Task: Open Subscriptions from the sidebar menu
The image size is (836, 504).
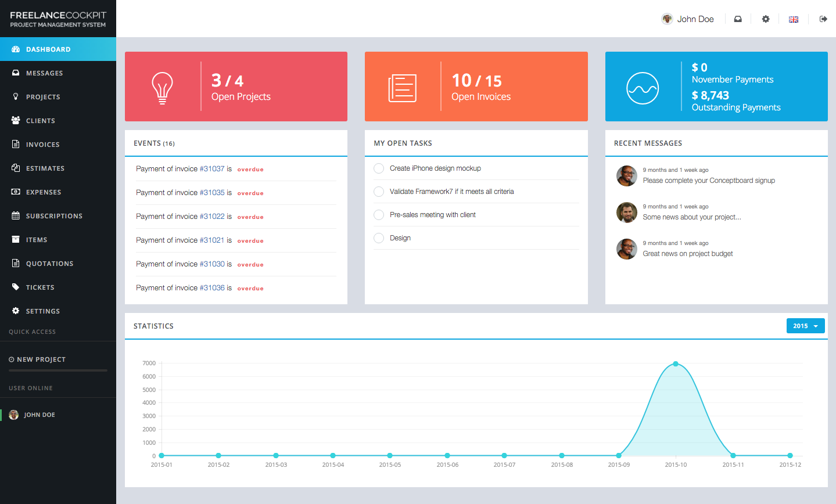Action: [54, 216]
